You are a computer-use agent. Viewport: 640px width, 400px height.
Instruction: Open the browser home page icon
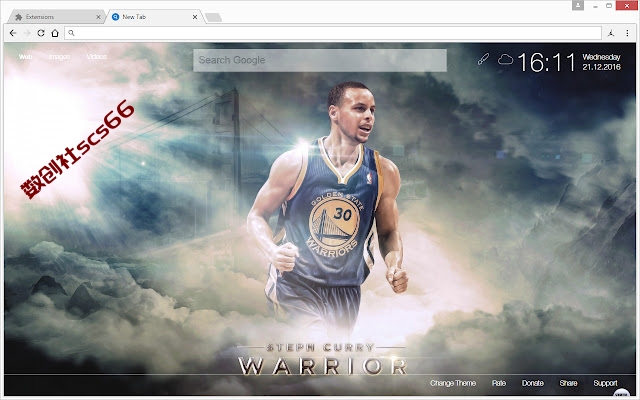(55, 33)
